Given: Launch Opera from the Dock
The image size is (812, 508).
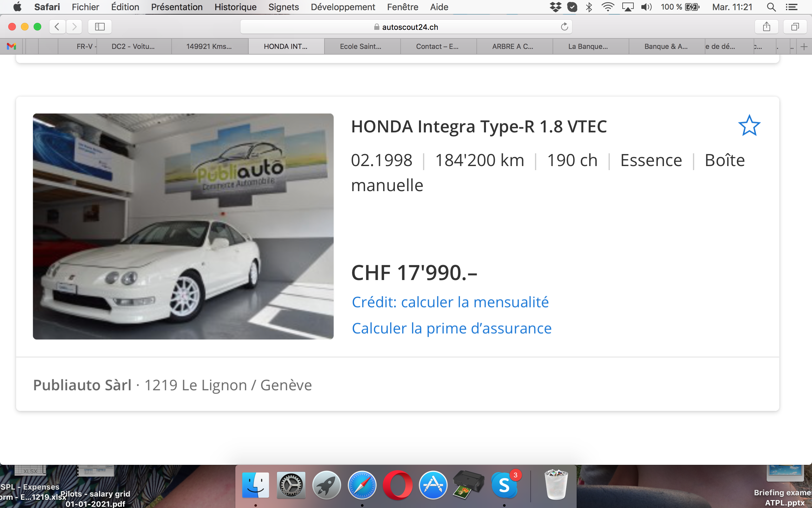Looking at the screenshot, I should coord(398,485).
